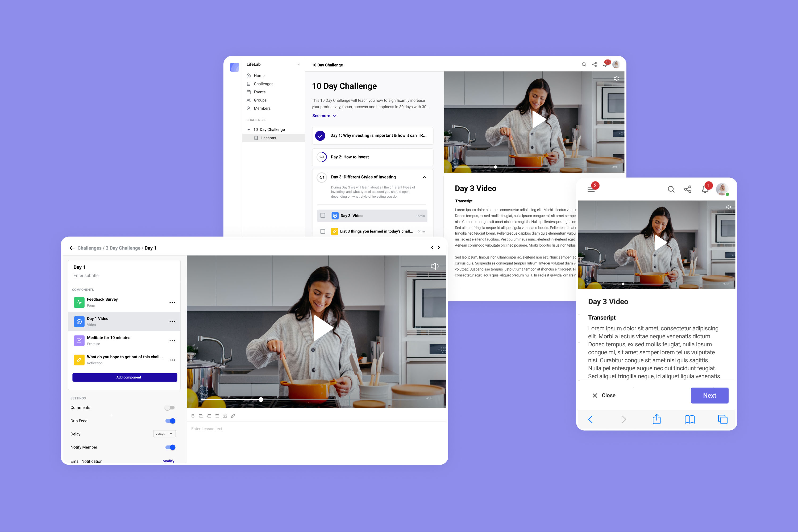The width and height of the screenshot is (798, 532).
Task: Disable the Drip Feed toggle
Action: [x=170, y=421]
